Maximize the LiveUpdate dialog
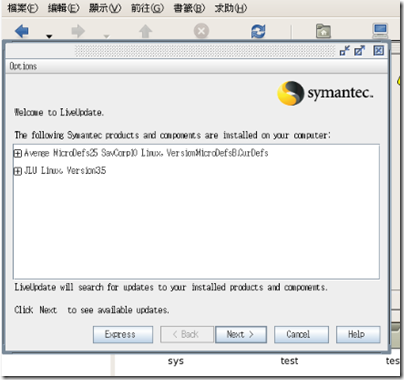Screen dimensions: 404x380 (359, 51)
